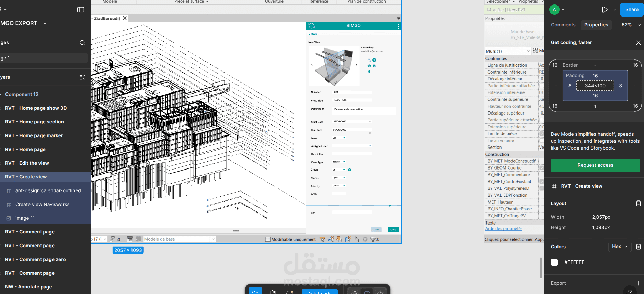Viewport: 644px width, 294px height.
Task: Open the Figma help question mark
Action: [630, 291]
